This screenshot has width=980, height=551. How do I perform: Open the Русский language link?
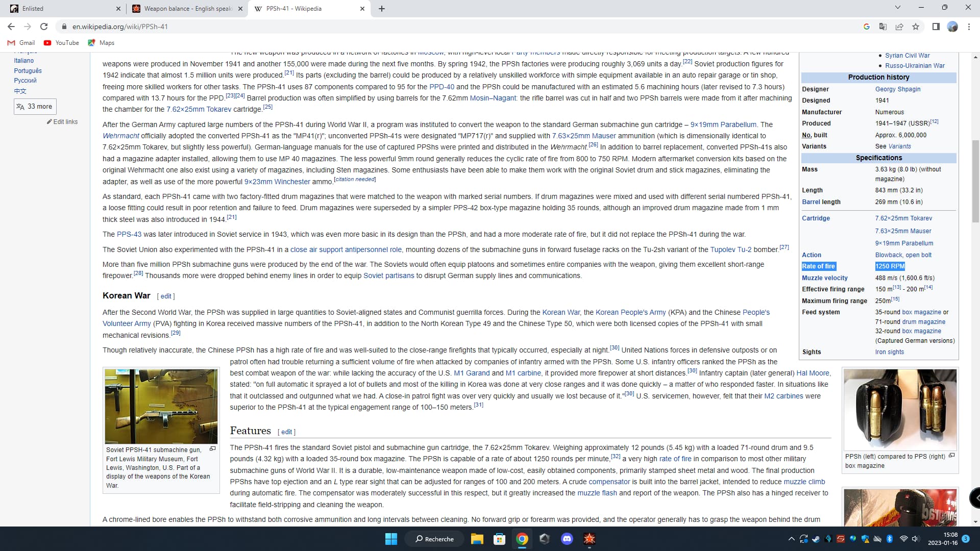click(26, 81)
